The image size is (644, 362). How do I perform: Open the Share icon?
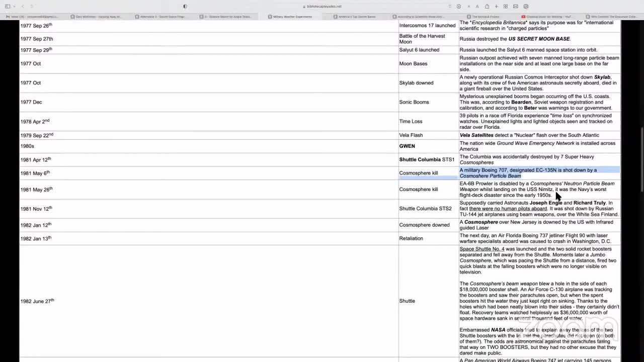coord(487,6)
